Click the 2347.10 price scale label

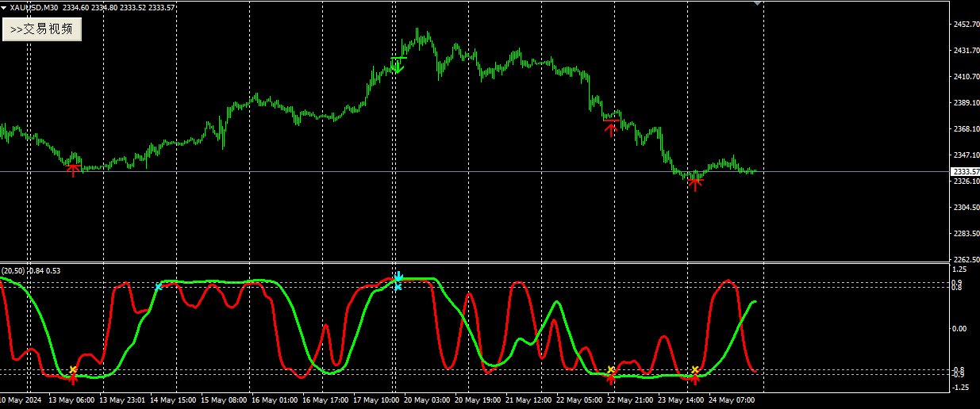coord(965,155)
